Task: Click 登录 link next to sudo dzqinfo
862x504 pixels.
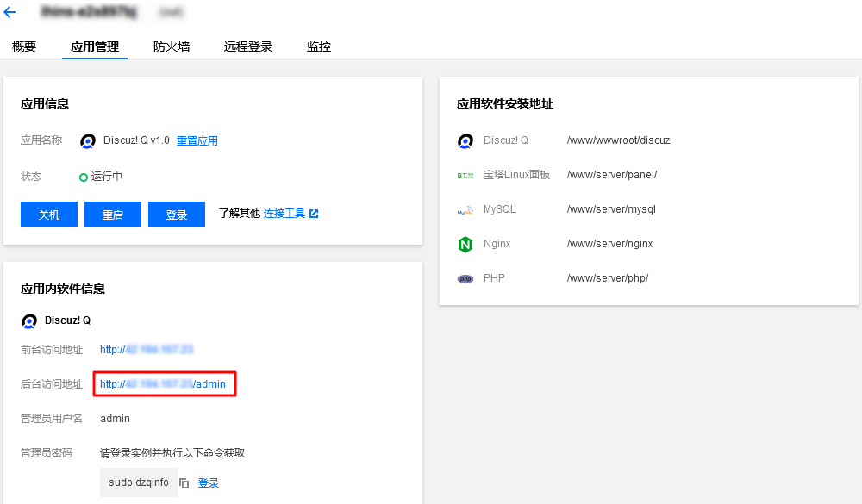Action: click(209, 483)
